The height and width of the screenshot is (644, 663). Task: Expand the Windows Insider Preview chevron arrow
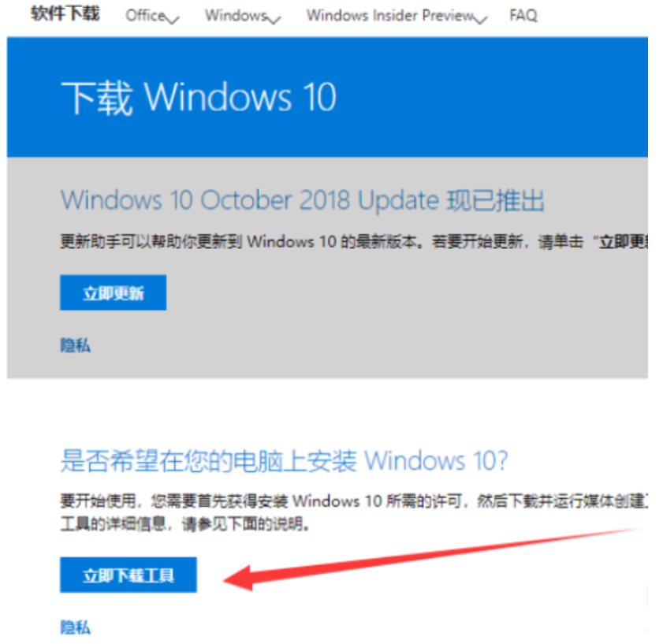point(480,20)
